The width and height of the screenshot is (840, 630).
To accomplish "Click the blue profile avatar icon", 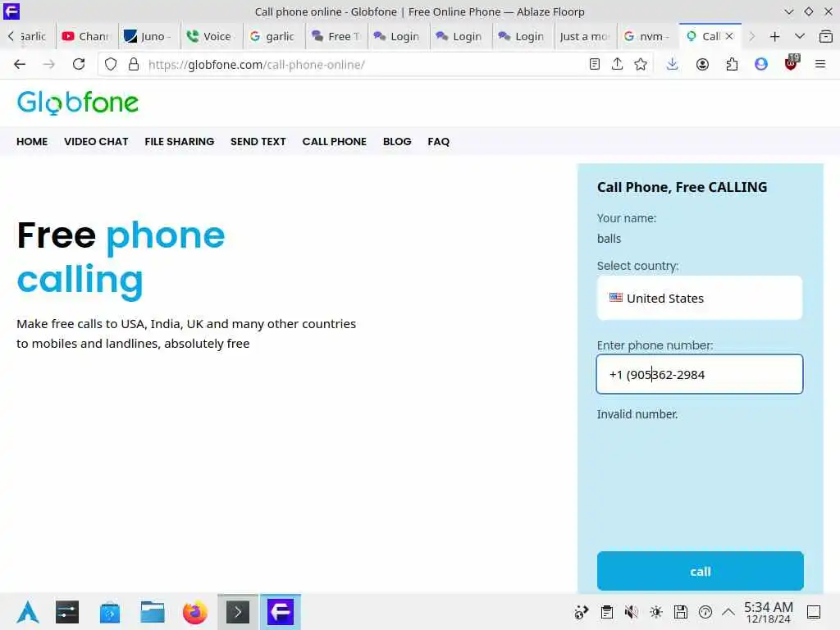I will click(761, 64).
